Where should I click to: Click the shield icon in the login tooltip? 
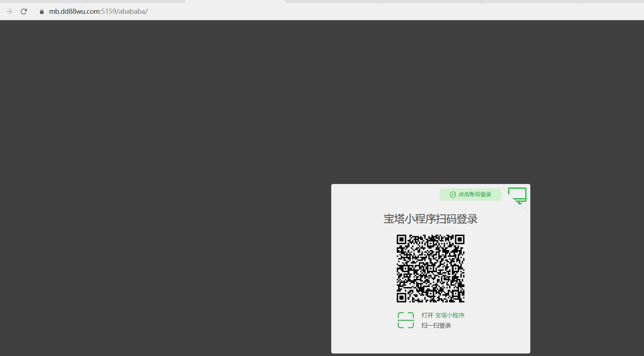coord(453,195)
